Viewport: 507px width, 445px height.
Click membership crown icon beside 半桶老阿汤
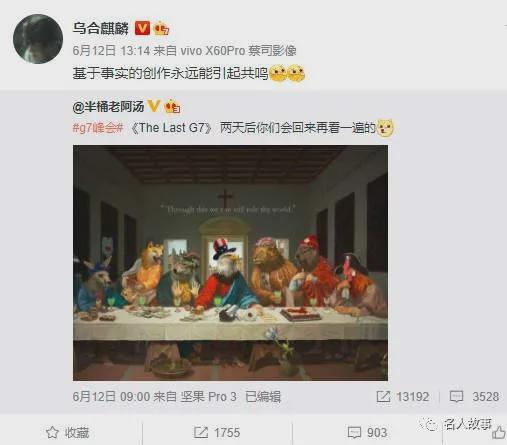(172, 106)
